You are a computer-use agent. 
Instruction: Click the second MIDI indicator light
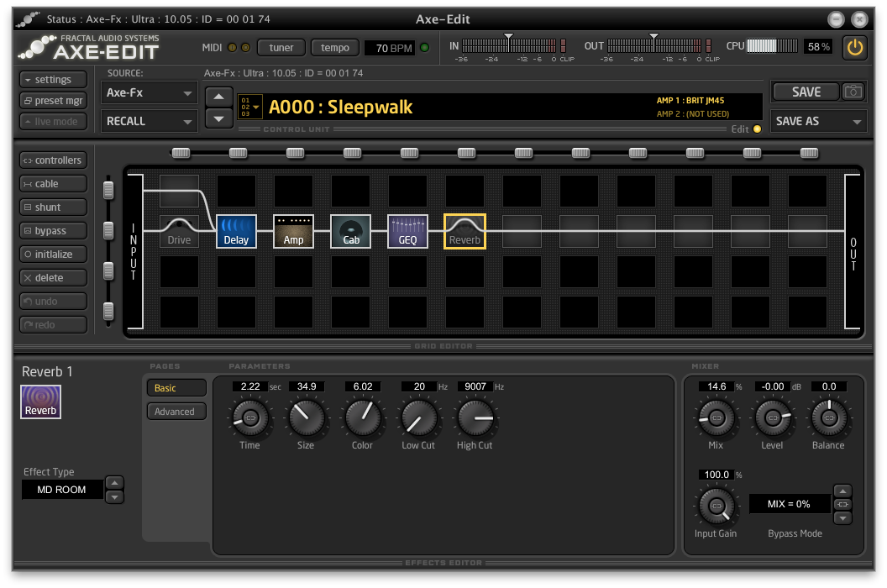point(245,48)
